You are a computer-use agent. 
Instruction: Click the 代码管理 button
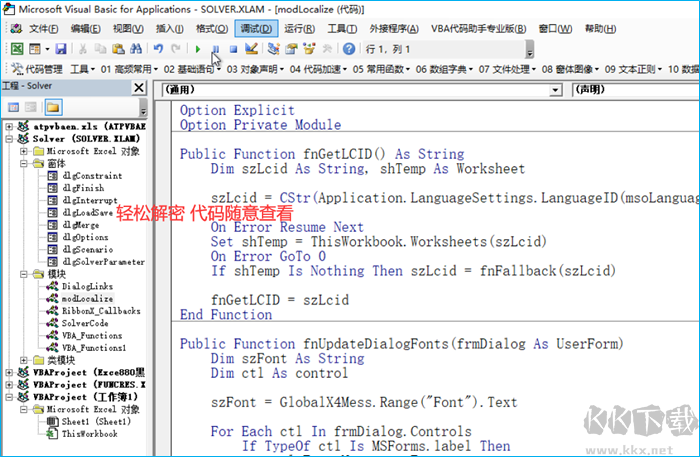click(x=37, y=69)
